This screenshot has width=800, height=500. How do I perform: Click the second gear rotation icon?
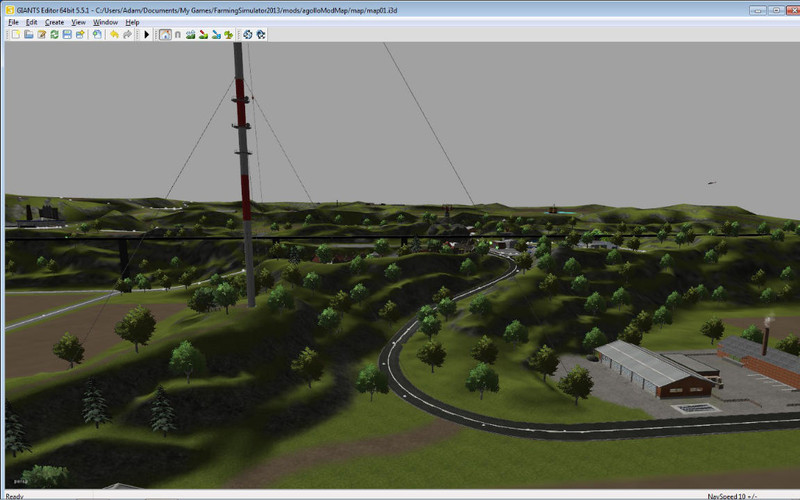coord(261,34)
